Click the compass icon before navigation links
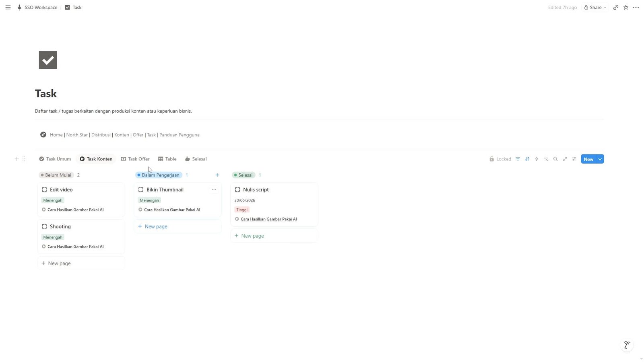 pyautogui.click(x=43, y=135)
